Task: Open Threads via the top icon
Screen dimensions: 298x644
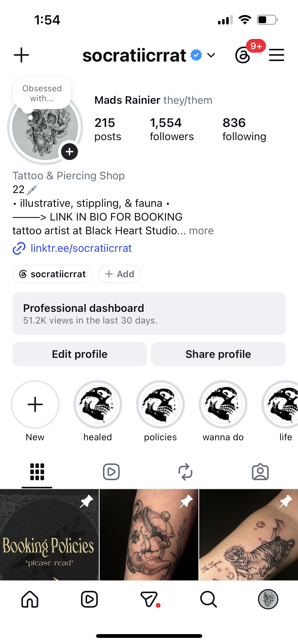Action: 243,55
